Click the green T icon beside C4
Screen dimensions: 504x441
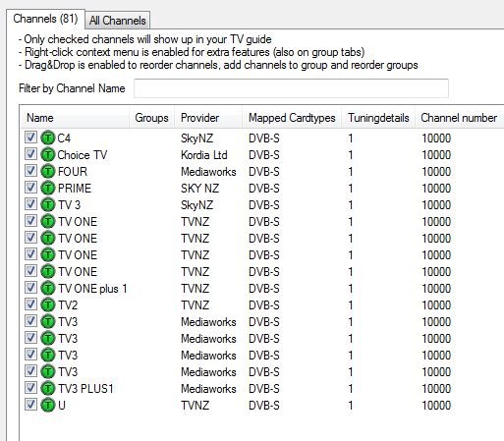click(x=48, y=138)
